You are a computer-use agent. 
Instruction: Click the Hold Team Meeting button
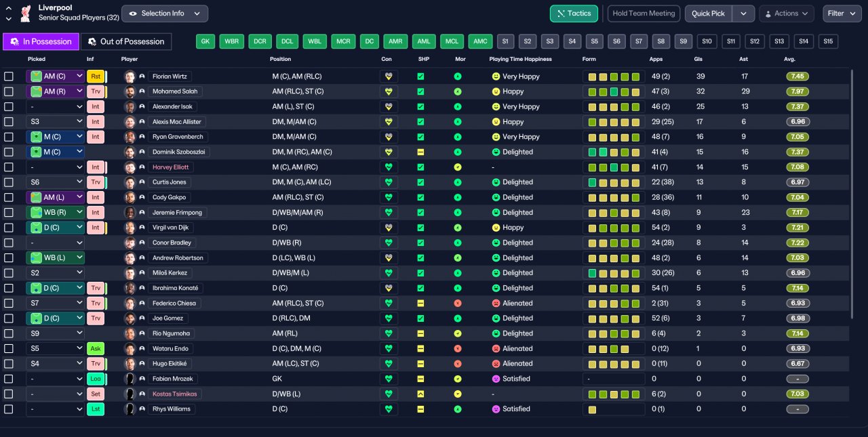point(644,14)
